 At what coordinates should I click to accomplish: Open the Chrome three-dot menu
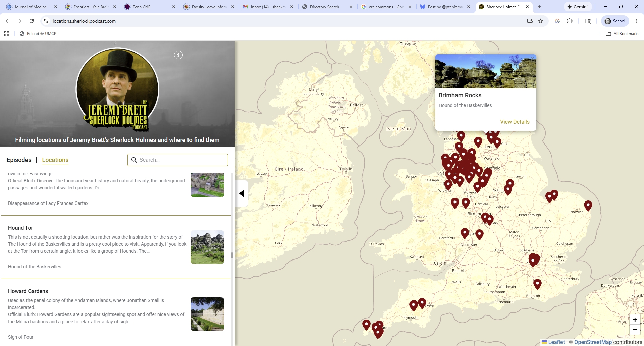click(636, 21)
